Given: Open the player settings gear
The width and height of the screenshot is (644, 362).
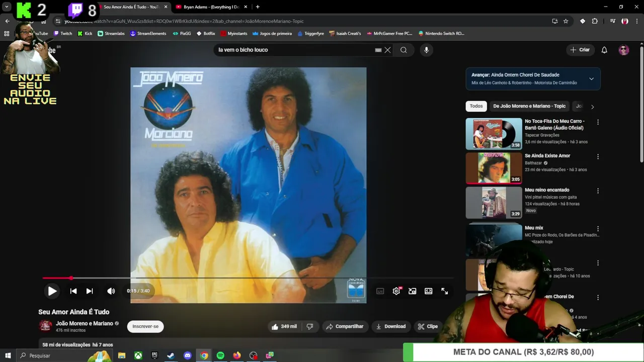Looking at the screenshot, I should click(x=396, y=291).
